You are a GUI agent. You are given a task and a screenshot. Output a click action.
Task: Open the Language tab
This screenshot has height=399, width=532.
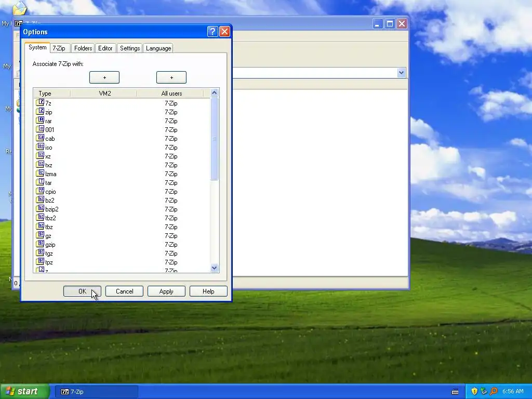[158, 48]
